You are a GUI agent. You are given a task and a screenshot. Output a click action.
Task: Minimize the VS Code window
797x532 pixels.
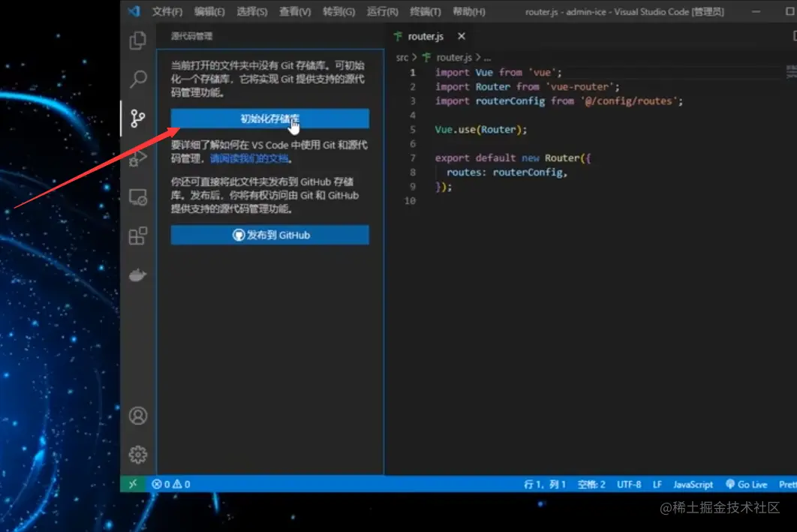pos(756,11)
